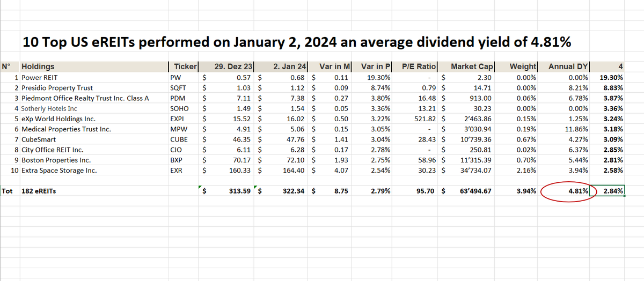Click the 'Var in P' header cell
Screen dimensions: 644x281
point(372,67)
